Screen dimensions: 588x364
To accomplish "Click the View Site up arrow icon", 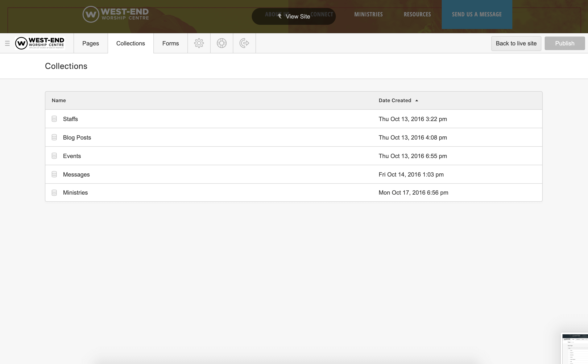I will click(x=279, y=16).
